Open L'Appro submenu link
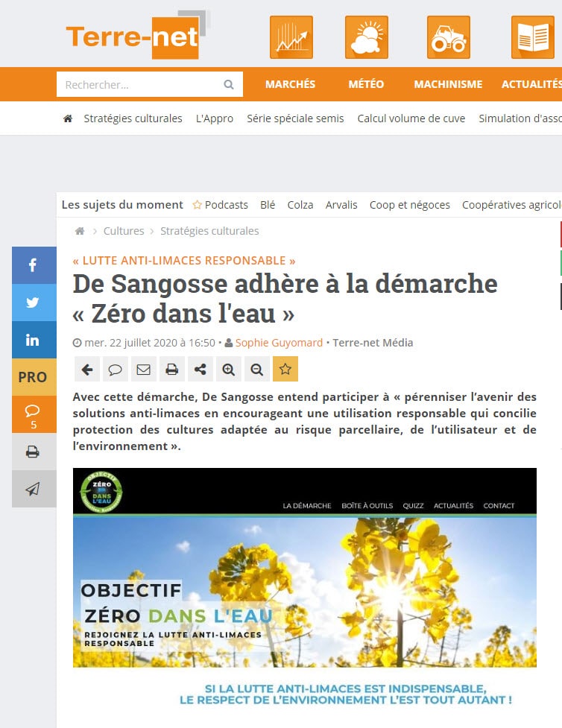 click(x=215, y=118)
